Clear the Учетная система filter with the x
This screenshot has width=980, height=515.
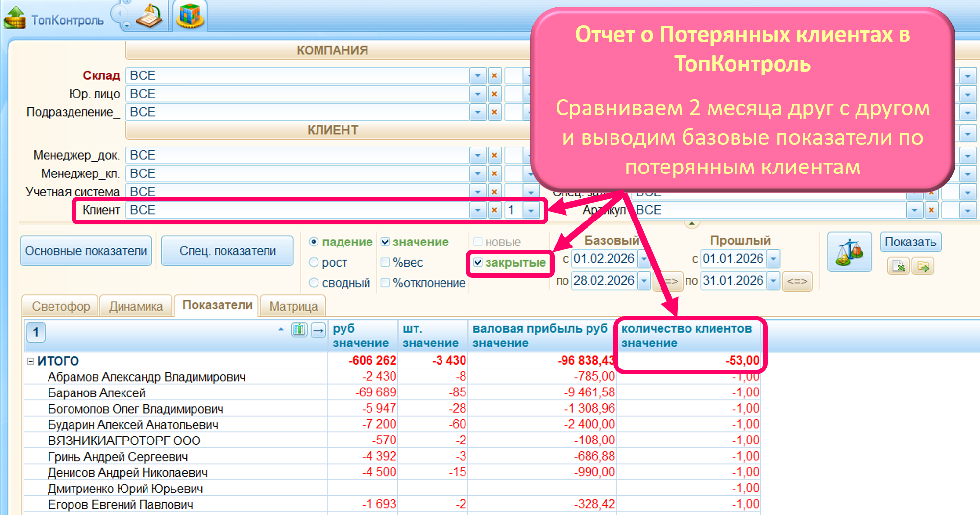[x=494, y=192]
